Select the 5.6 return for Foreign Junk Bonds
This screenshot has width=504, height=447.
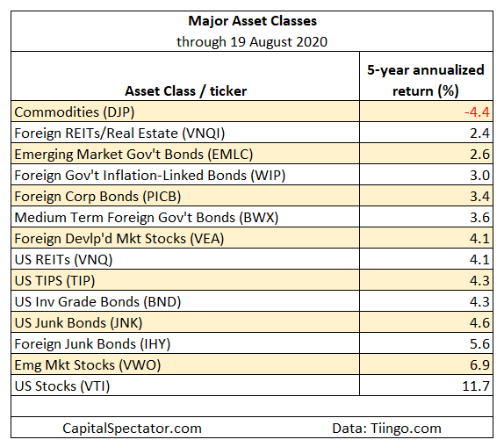click(x=479, y=343)
